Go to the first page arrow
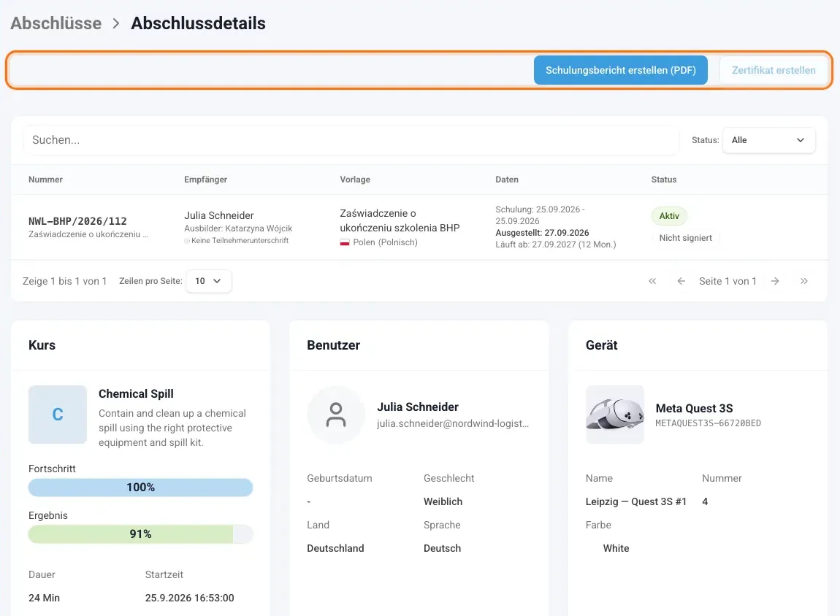This screenshot has width=840, height=616. click(x=652, y=281)
